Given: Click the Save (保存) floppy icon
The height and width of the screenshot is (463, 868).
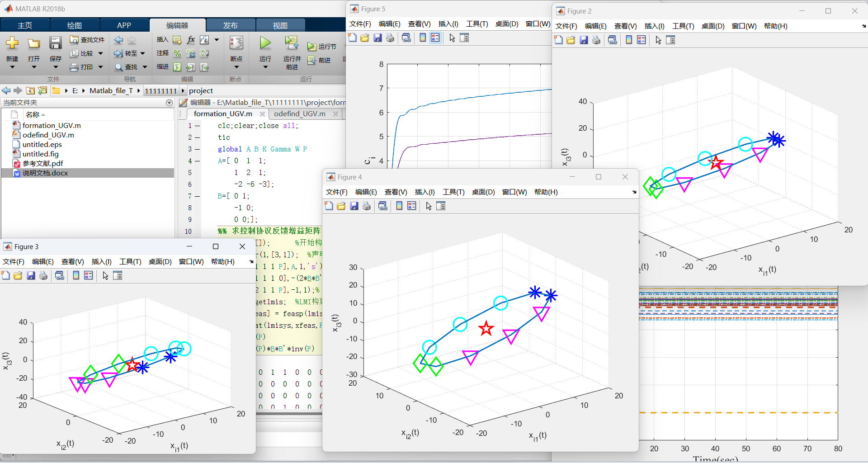Looking at the screenshot, I should pyautogui.click(x=55, y=43).
